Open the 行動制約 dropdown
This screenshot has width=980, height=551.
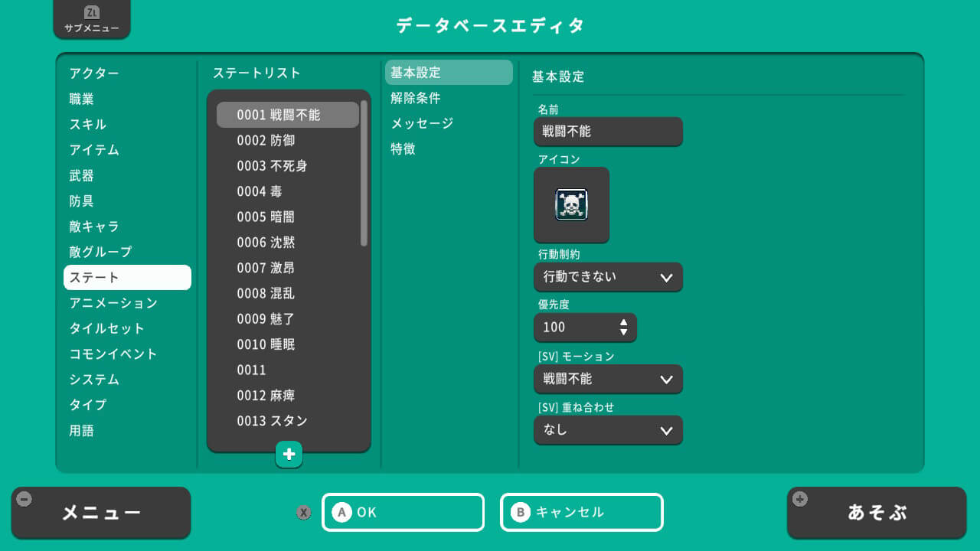607,277
